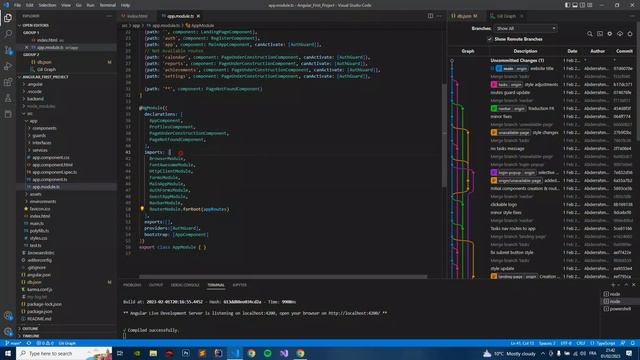Open File Explorer from taskbar
Viewport: 640px width, 360px height.
(153, 353)
